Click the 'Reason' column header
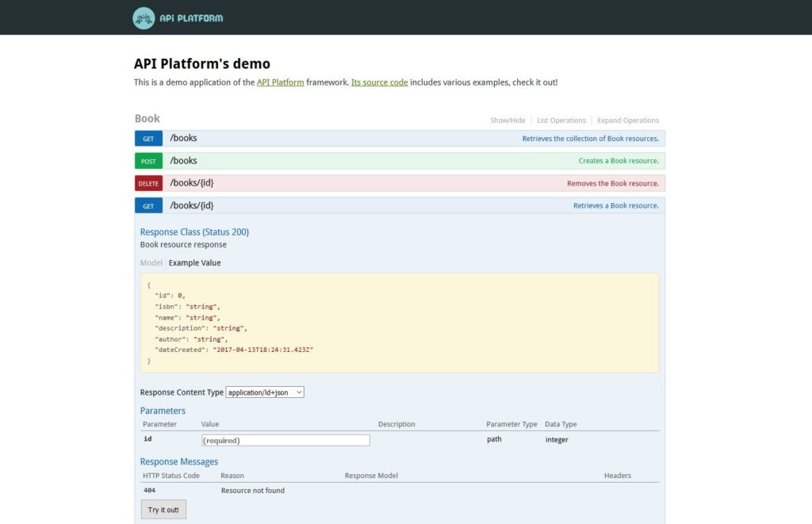The image size is (812, 524). coord(232,476)
